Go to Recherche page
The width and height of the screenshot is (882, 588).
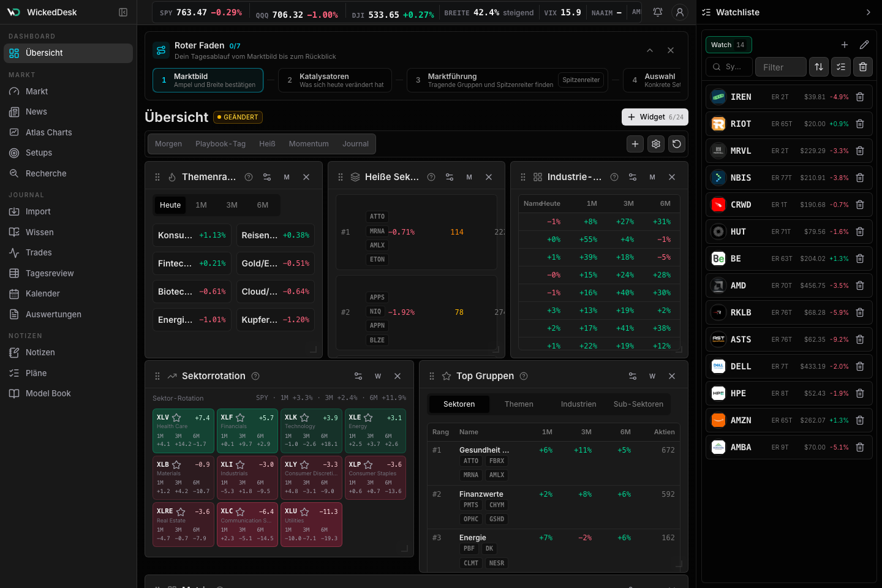68,173
